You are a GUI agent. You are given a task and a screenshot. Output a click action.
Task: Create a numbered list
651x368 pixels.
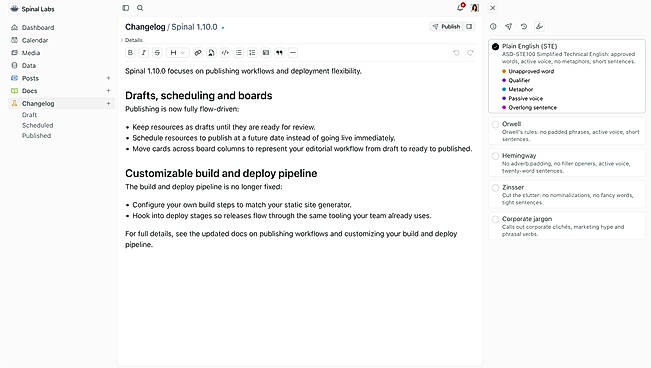tap(252, 53)
